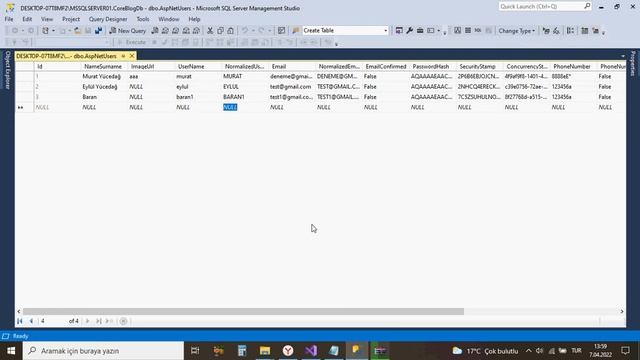Select the 'test@gmail.com' Email cell

[x=292, y=87]
